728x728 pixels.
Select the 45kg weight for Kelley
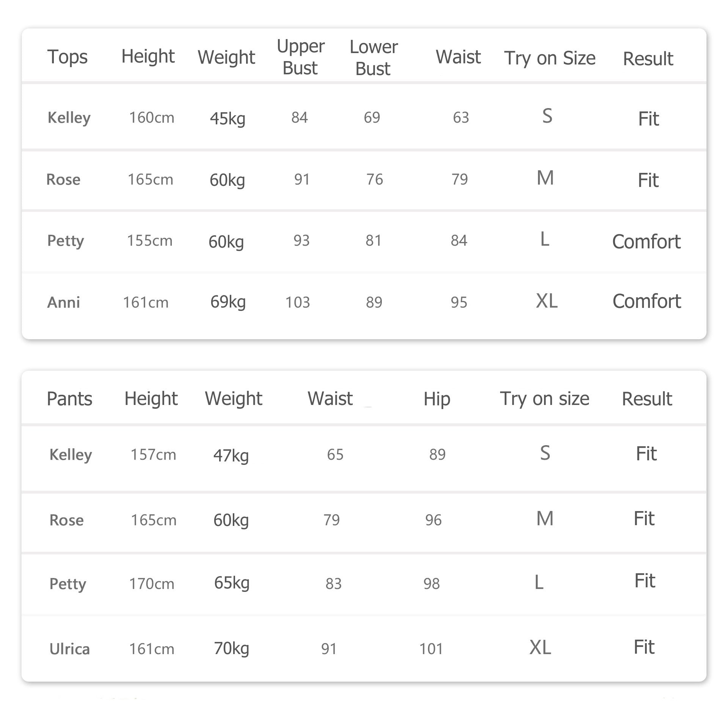coord(227,119)
